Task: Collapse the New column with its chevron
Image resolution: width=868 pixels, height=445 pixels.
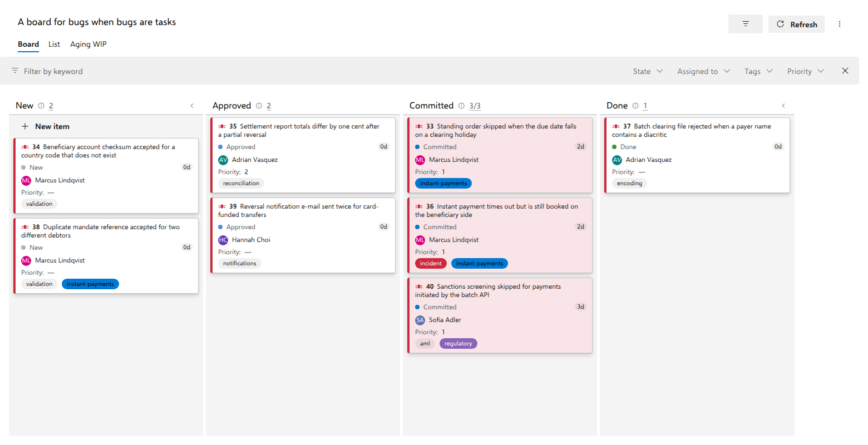Action: coord(192,106)
